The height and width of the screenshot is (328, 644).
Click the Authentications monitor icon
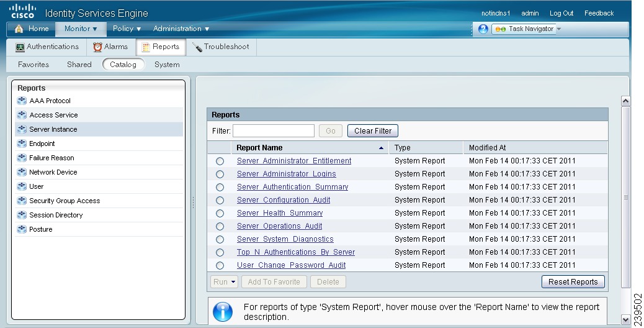click(20, 47)
